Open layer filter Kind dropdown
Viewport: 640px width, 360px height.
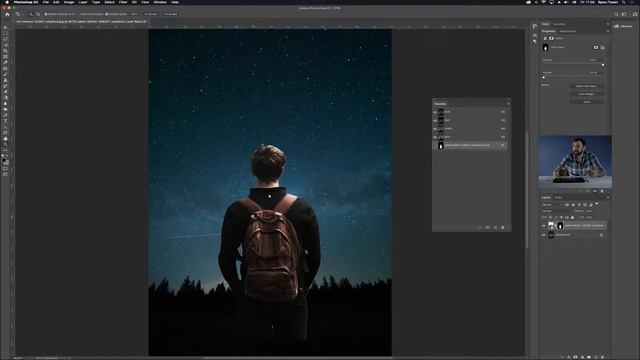(553, 204)
